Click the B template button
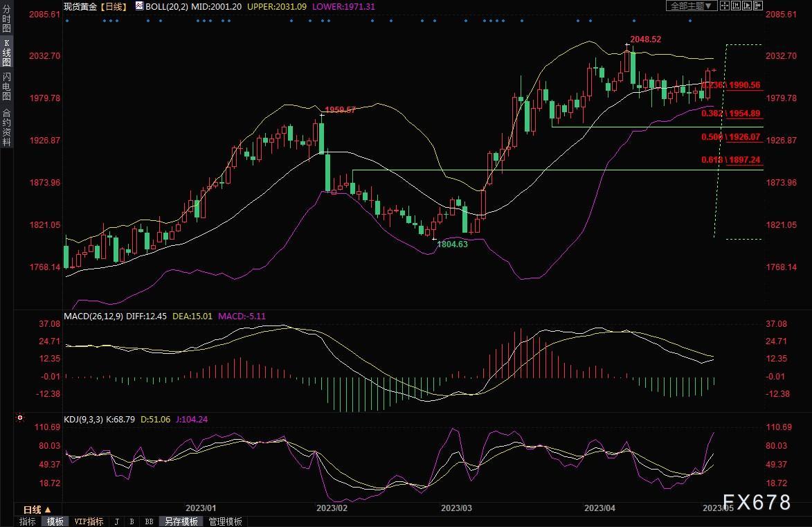The height and width of the screenshot is (527, 812). coord(132,521)
